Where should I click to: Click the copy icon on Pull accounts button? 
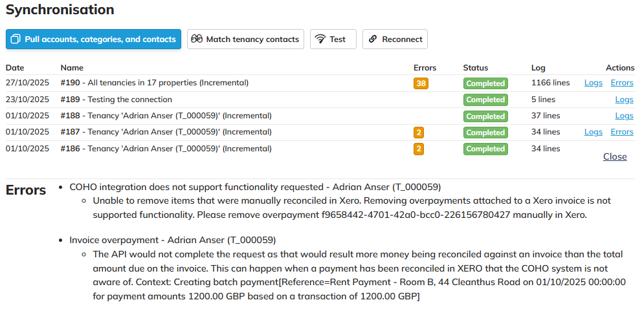click(16, 39)
